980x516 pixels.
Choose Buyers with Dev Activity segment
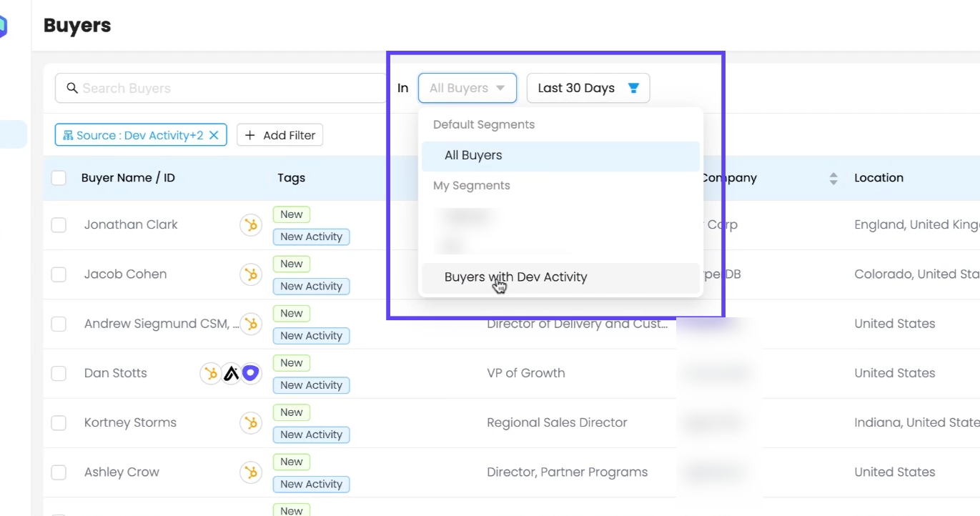click(515, 277)
